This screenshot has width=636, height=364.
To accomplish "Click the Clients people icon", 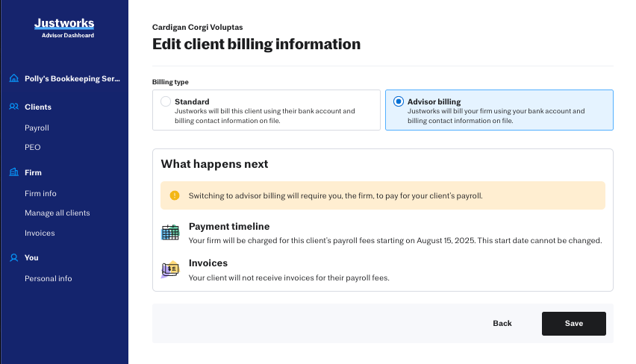I will [x=13, y=107].
